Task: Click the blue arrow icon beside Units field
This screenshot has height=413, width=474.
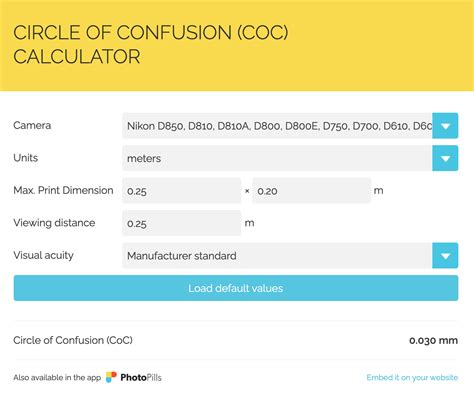Action: [x=445, y=158]
